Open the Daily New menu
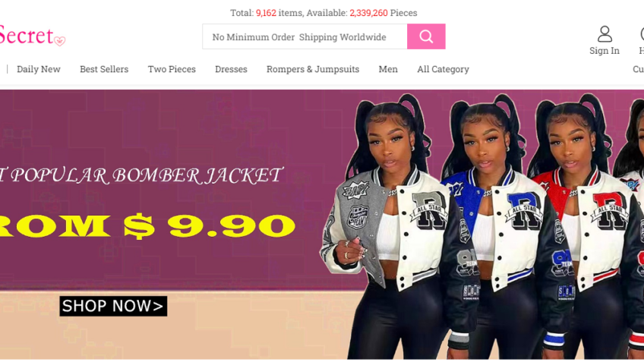Image resolution: width=644 pixels, height=362 pixels. [x=39, y=69]
